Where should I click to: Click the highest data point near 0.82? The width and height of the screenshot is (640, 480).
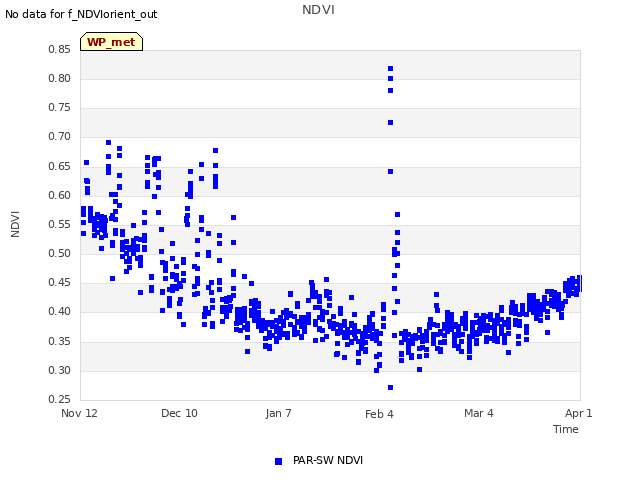(391, 69)
